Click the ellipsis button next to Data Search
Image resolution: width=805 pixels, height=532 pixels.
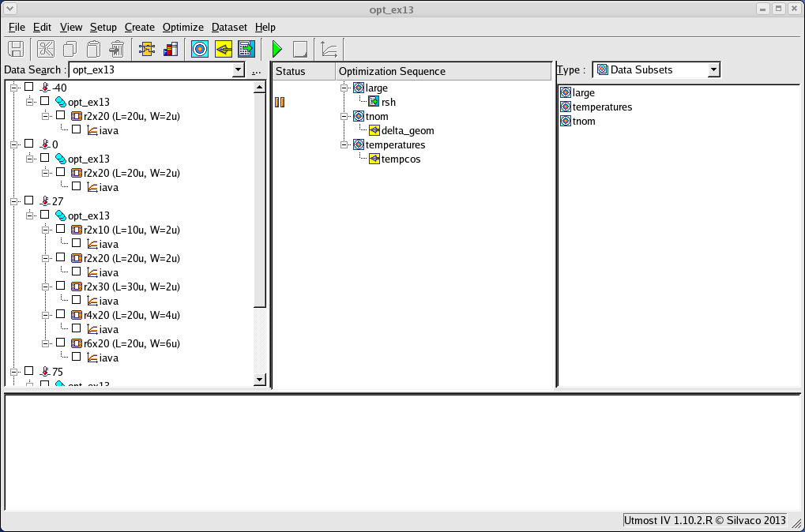click(257, 71)
